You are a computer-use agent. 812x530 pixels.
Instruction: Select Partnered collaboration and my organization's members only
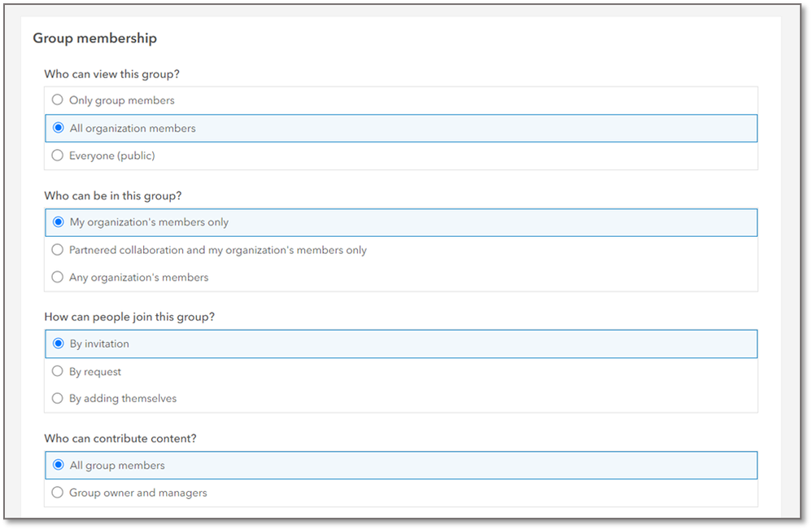(57, 249)
